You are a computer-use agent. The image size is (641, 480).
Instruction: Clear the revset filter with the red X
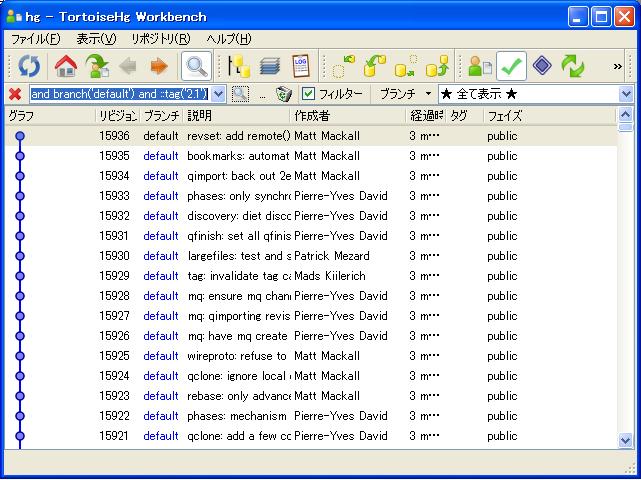click(15, 94)
